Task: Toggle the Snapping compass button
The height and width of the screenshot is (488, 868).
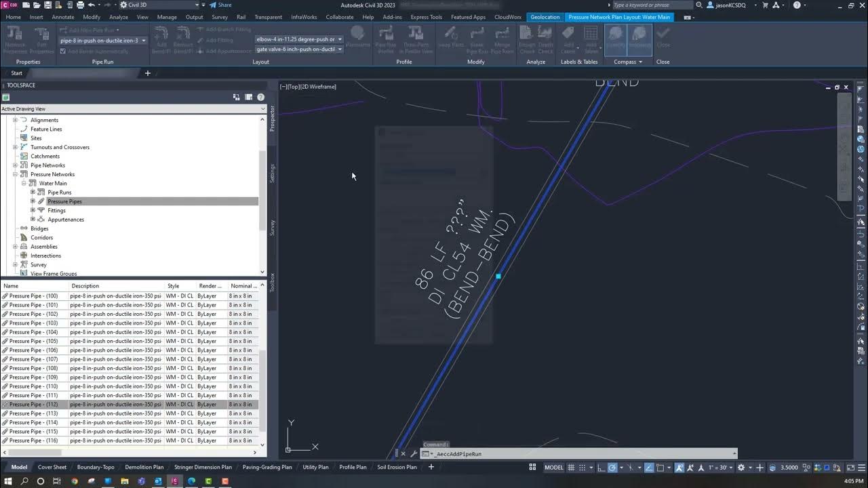Action: tap(639, 40)
